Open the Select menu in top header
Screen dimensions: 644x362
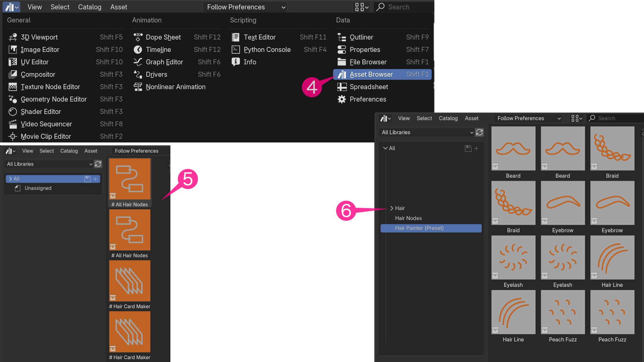coord(60,7)
